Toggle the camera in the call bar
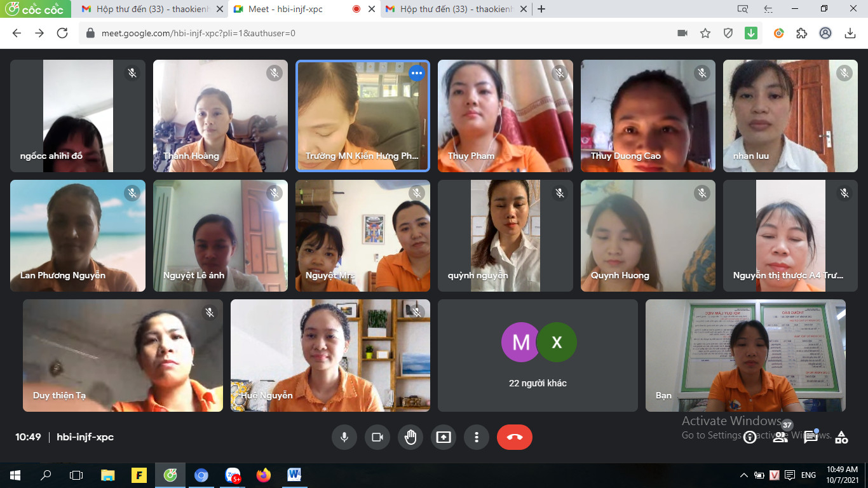The width and height of the screenshot is (868, 488). 377,437
